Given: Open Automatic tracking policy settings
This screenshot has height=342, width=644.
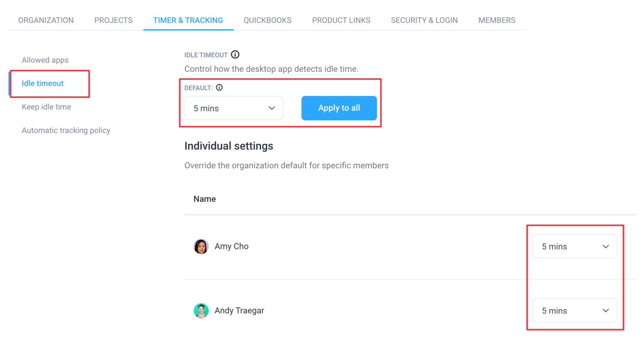Looking at the screenshot, I should [x=66, y=130].
